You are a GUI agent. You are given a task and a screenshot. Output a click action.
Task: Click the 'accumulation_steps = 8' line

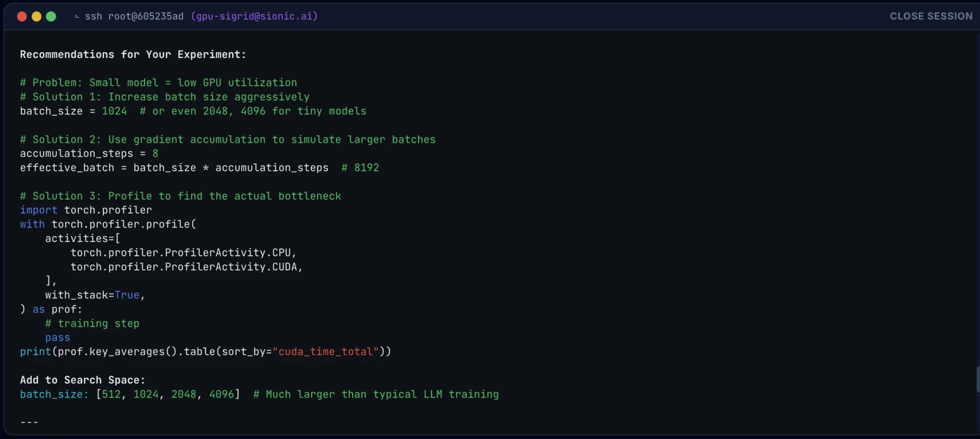coord(89,153)
